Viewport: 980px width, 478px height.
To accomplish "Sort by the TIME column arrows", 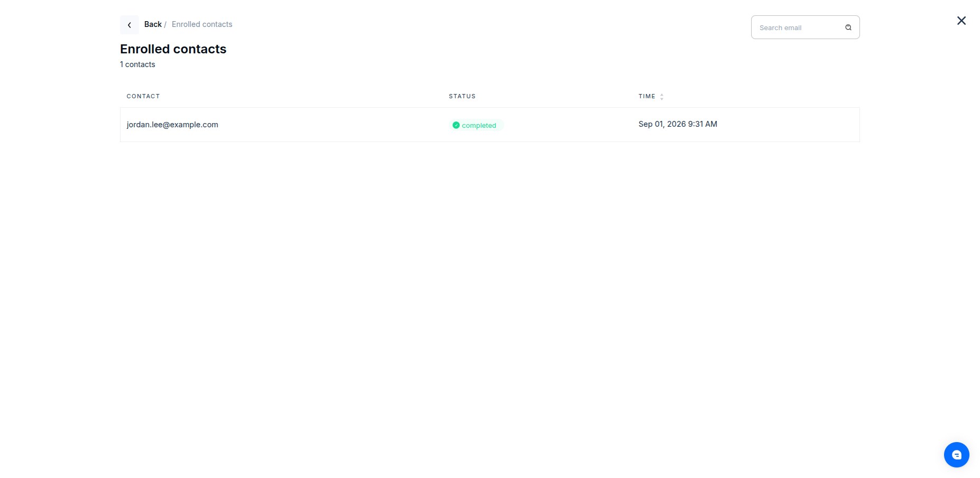I will pos(662,97).
